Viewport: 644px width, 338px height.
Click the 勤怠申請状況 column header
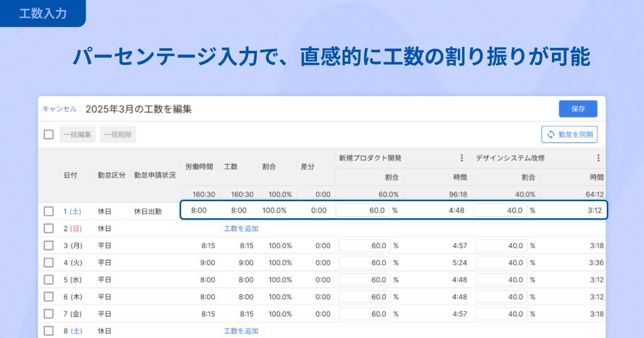click(x=155, y=175)
